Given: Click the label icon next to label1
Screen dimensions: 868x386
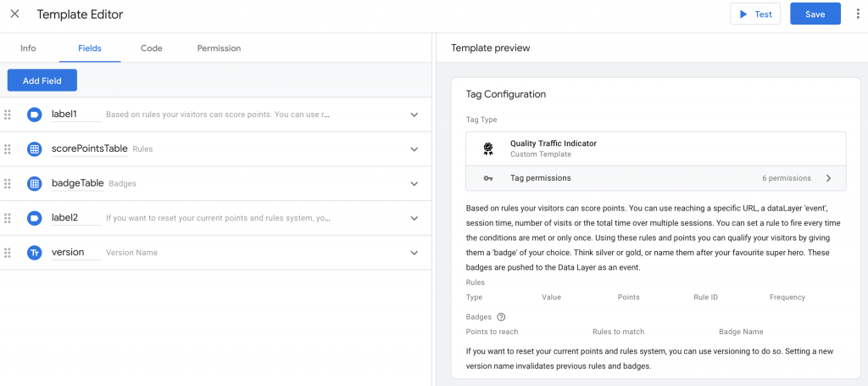Looking at the screenshot, I should coord(34,115).
